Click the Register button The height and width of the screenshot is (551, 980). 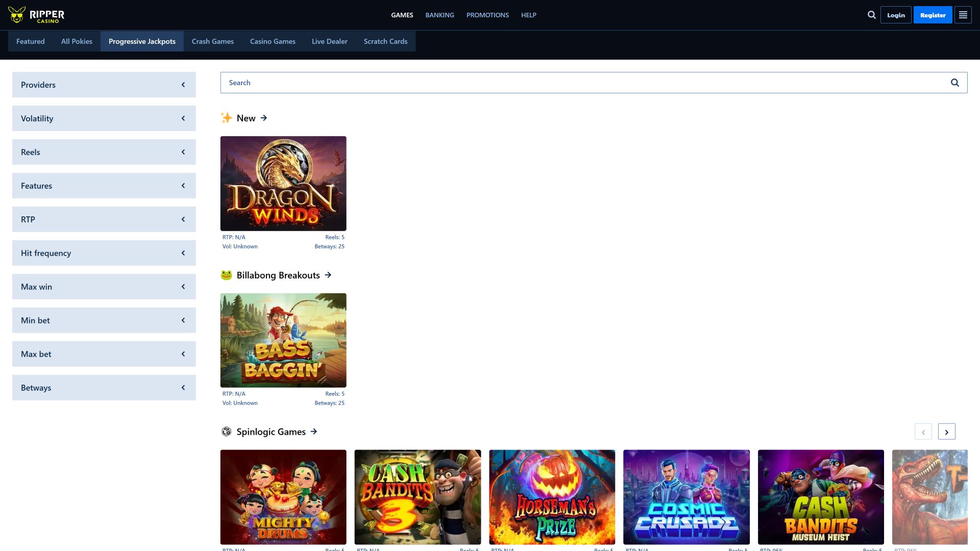tap(933, 15)
